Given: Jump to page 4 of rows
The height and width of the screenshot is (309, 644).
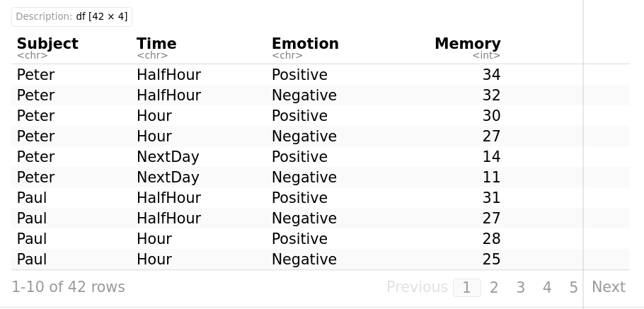Looking at the screenshot, I should (547, 287).
